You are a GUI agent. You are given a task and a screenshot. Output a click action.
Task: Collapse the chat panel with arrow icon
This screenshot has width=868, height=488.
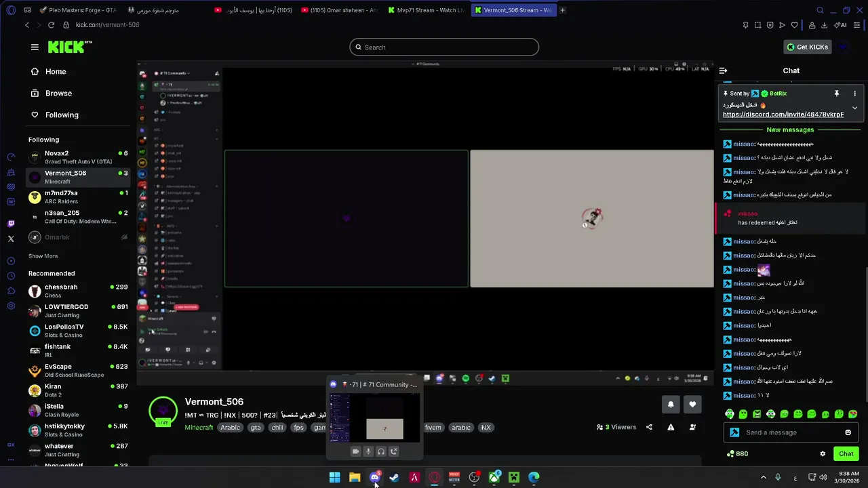[x=723, y=70]
